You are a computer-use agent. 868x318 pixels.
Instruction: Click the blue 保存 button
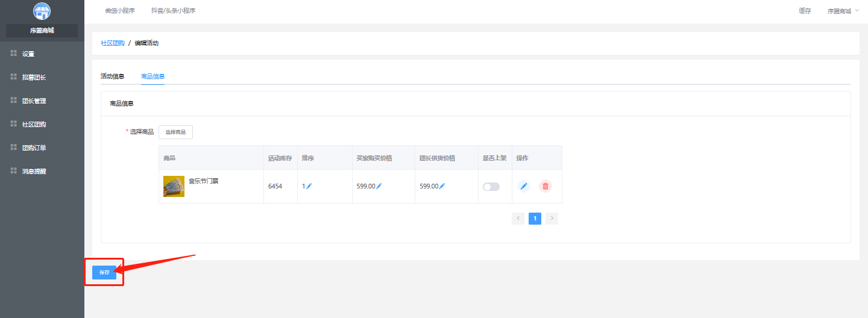pos(104,272)
